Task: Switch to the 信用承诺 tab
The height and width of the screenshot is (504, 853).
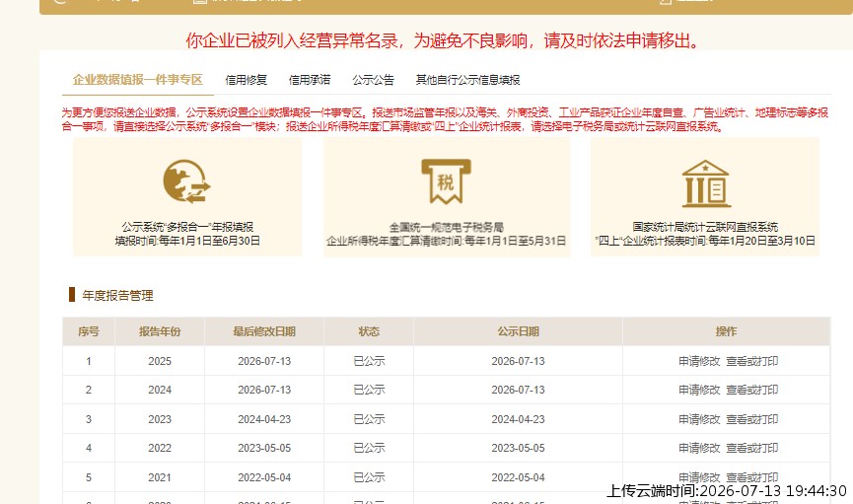Action: [310, 80]
